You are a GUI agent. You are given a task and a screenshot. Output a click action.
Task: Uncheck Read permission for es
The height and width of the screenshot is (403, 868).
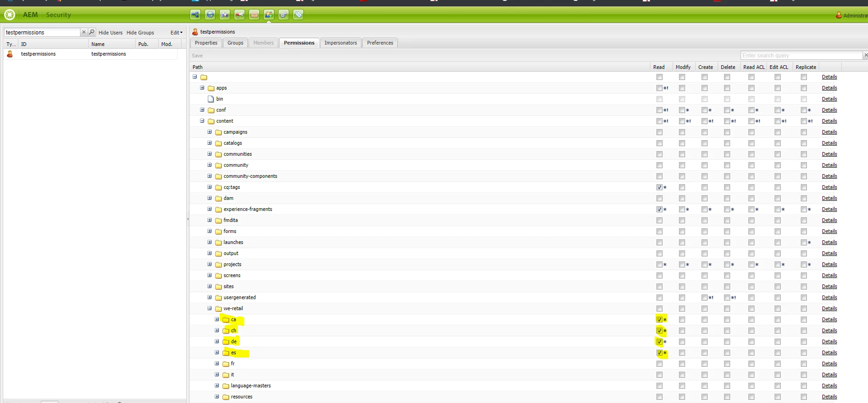pyautogui.click(x=659, y=352)
